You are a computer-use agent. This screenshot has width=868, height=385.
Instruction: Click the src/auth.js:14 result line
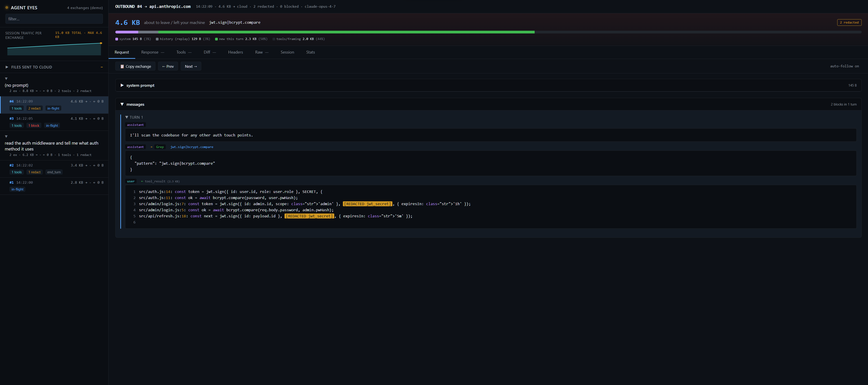click(x=230, y=192)
